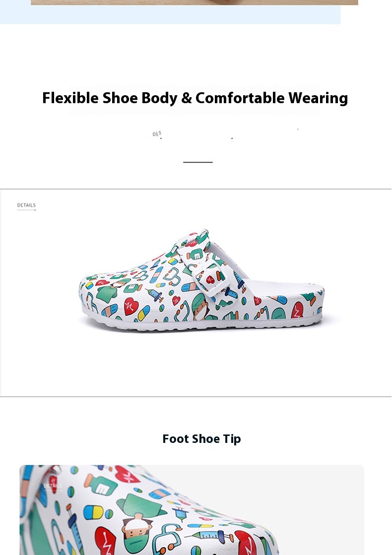Viewport: 392px width, 555px height.
Task: Click the cropped brown image strip at the top
Action: tap(194, 2)
